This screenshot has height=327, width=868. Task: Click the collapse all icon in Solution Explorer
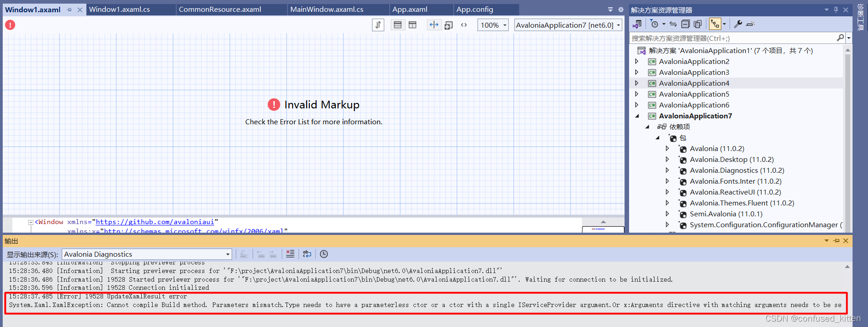pyautogui.click(x=685, y=24)
